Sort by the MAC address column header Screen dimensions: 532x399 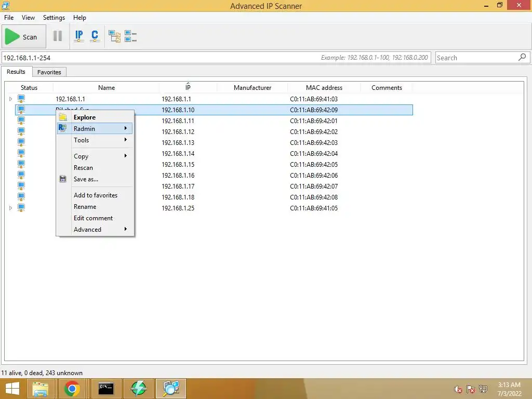[x=324, y=87]
